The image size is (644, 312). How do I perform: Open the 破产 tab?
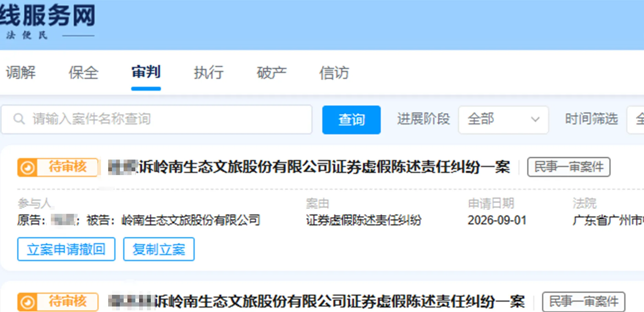tap(272, 73)
